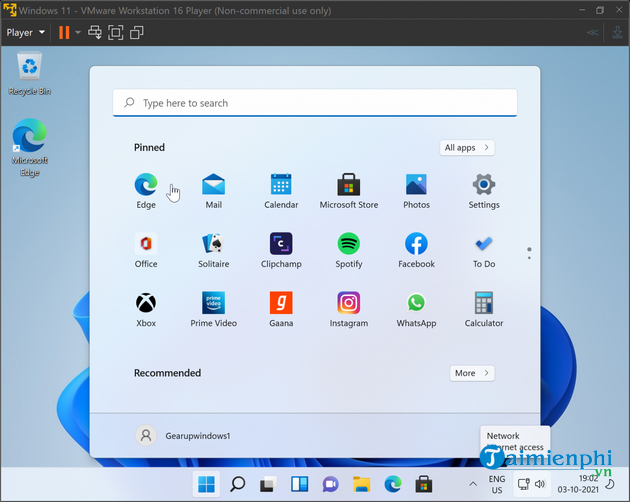Viewport: 630px width, 502px height.
Task: Open taskbar Search magnifier
Action: click(237, 484)
